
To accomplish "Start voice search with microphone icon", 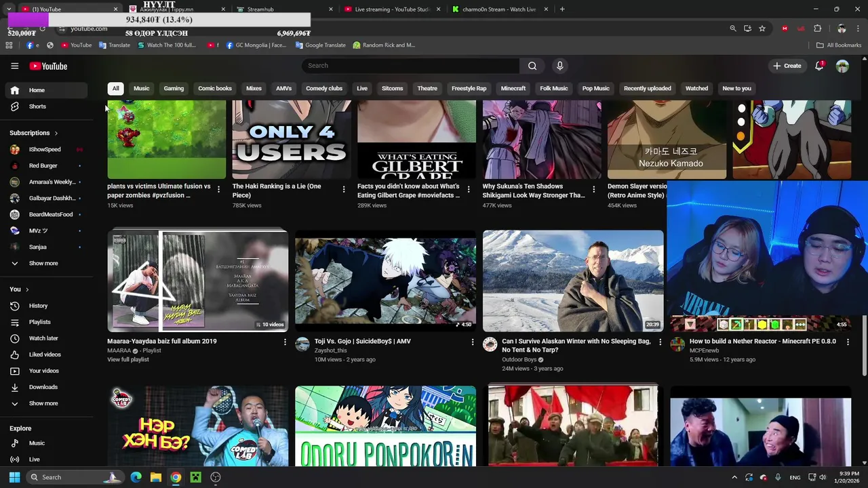I will (x=559, y=66).
